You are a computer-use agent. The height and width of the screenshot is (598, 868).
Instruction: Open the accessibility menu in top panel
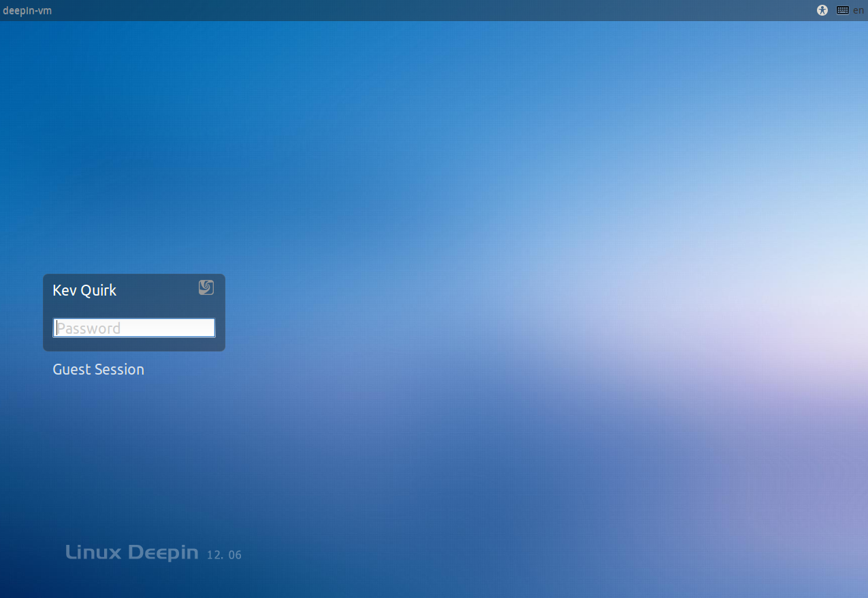(x=822, y=10)
